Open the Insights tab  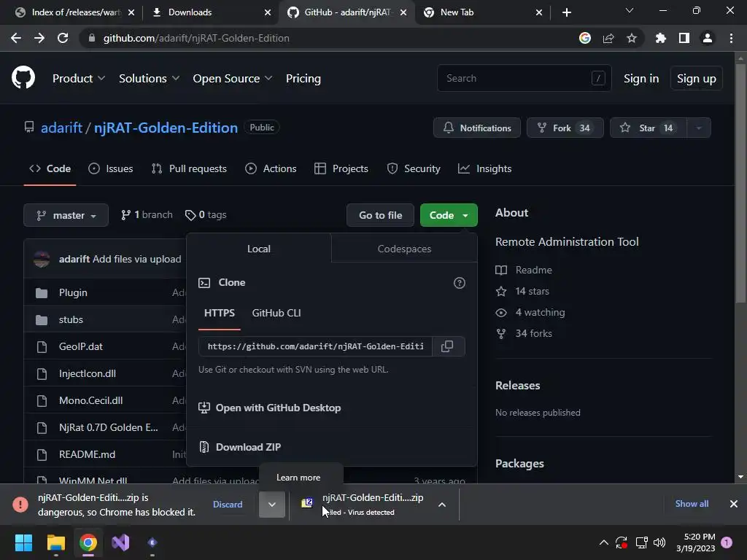coord(484,168)
